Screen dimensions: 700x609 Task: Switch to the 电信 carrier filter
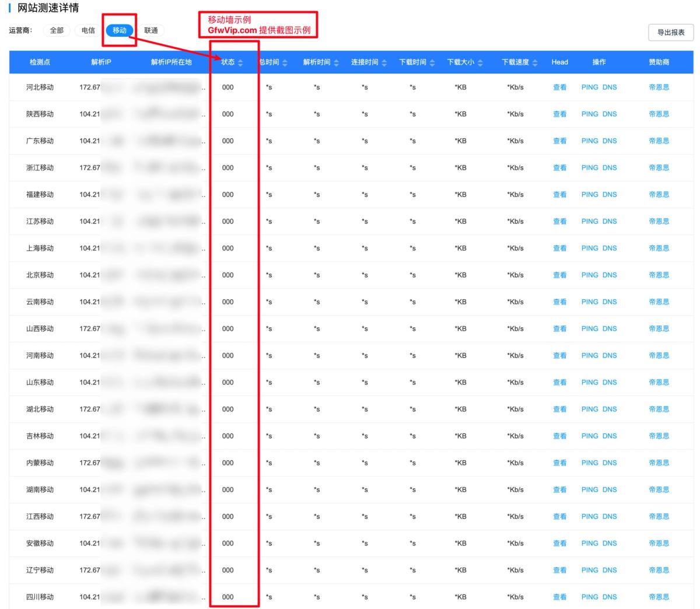click(x=88, y=30)
